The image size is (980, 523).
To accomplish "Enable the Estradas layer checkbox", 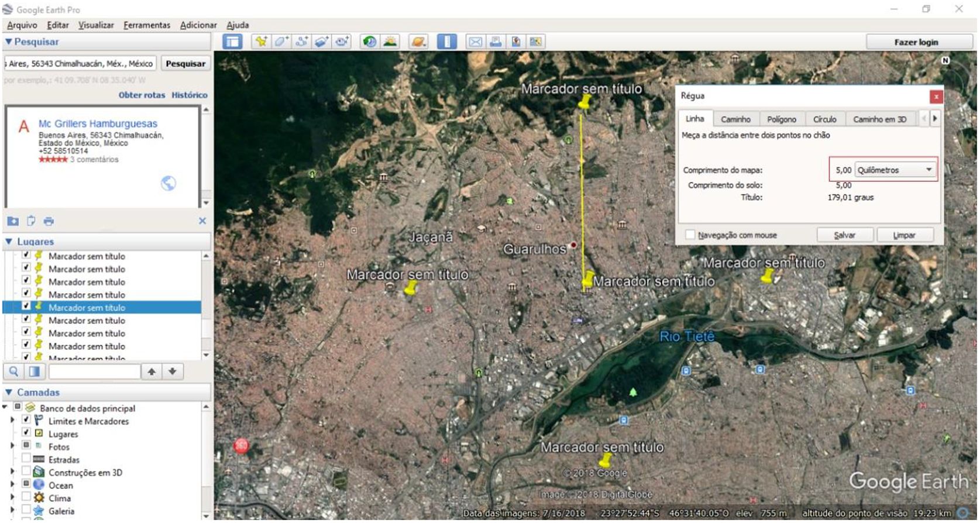I will [x=26, y=459].
